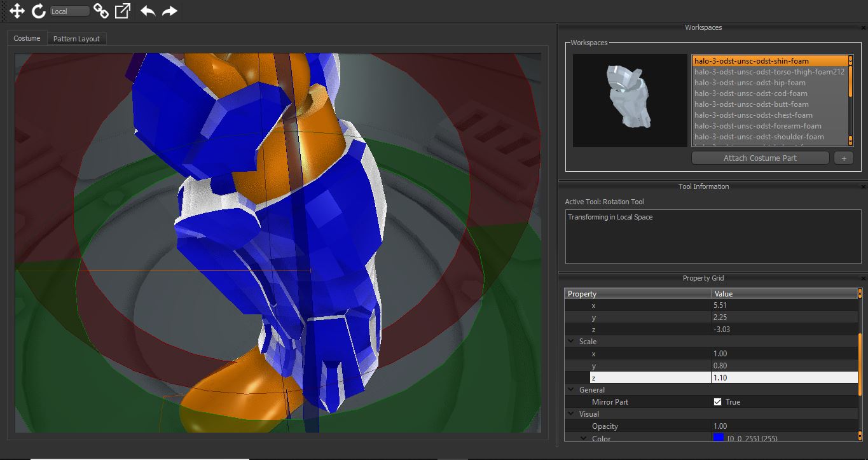Click the Property column header
This screenshot has width=868, height=460.
[x=638, y=294]
